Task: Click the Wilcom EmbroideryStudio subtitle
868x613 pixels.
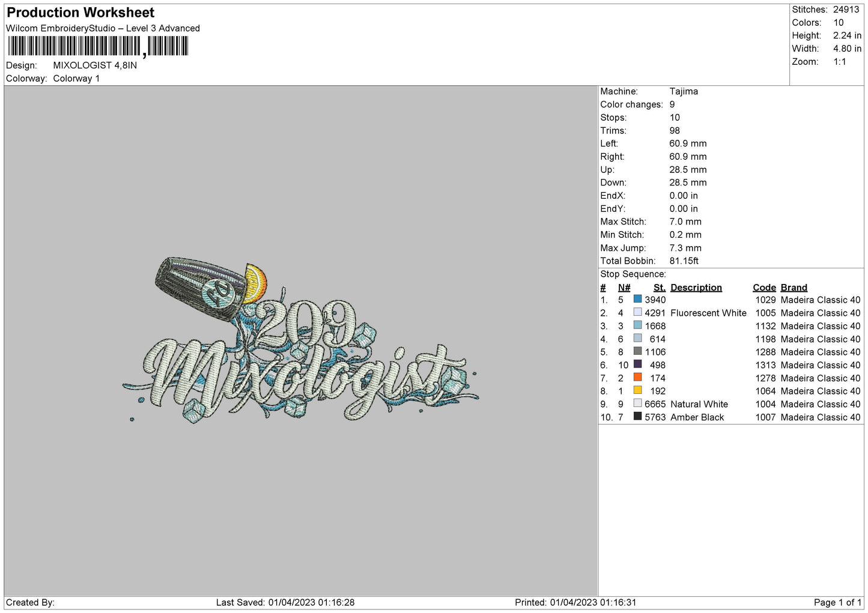Action: coord(103,28)
